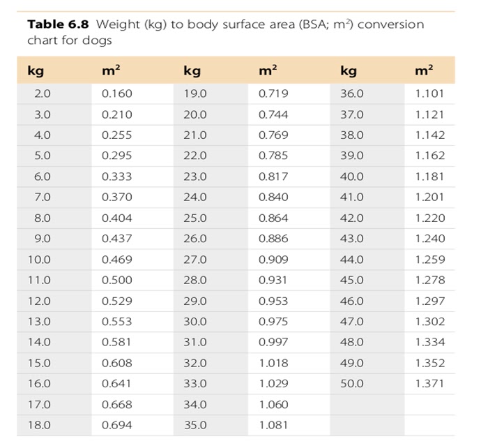Viewport: 504px width, 441px height.
Task: Click the 36.0 kg weight cell
Action: pos(352,94)
